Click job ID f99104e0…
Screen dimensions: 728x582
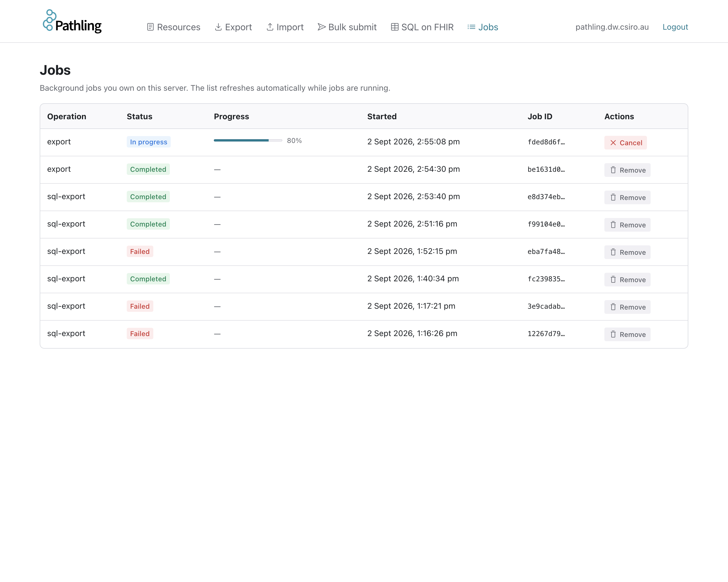point(546,224)
